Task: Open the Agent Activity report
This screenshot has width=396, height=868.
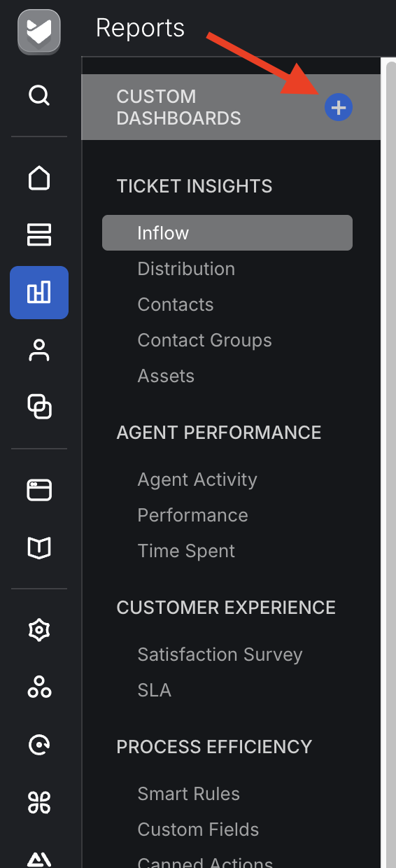Action: (x=197, y=479)
